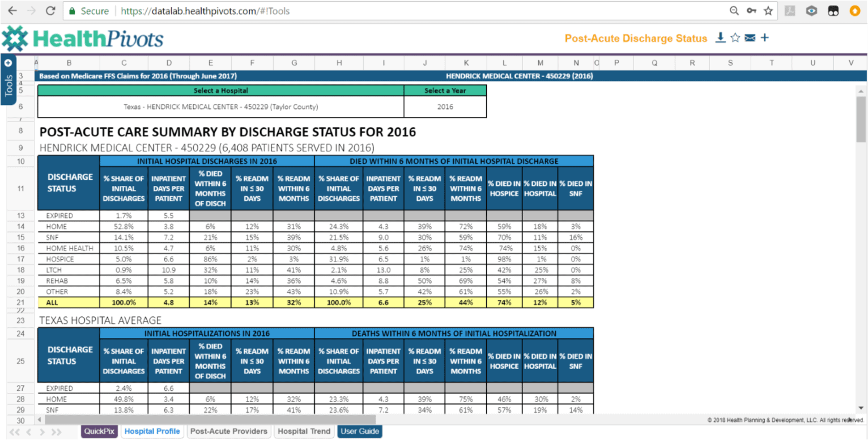The width and height of the screenshot is (868, 440).
Task: Switch to the Hospital Profile tab
Action: [152, 431]
